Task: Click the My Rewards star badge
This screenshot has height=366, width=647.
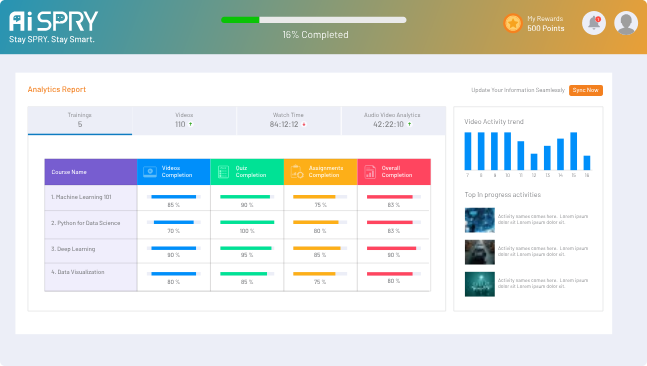Action: 513,23
